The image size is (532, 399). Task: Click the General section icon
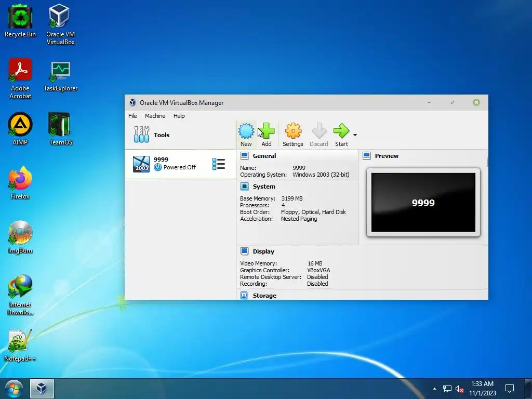click(244, 156)
